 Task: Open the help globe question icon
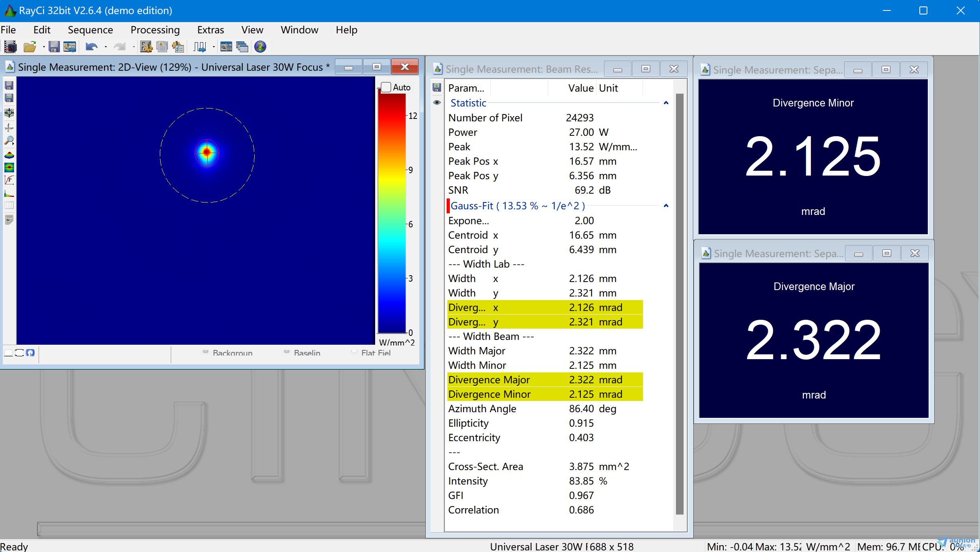pos(260,47)
